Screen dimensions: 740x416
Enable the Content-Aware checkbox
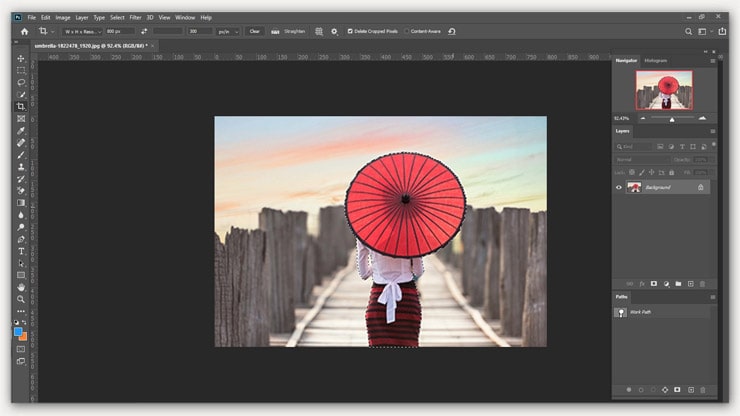(407, 32)
